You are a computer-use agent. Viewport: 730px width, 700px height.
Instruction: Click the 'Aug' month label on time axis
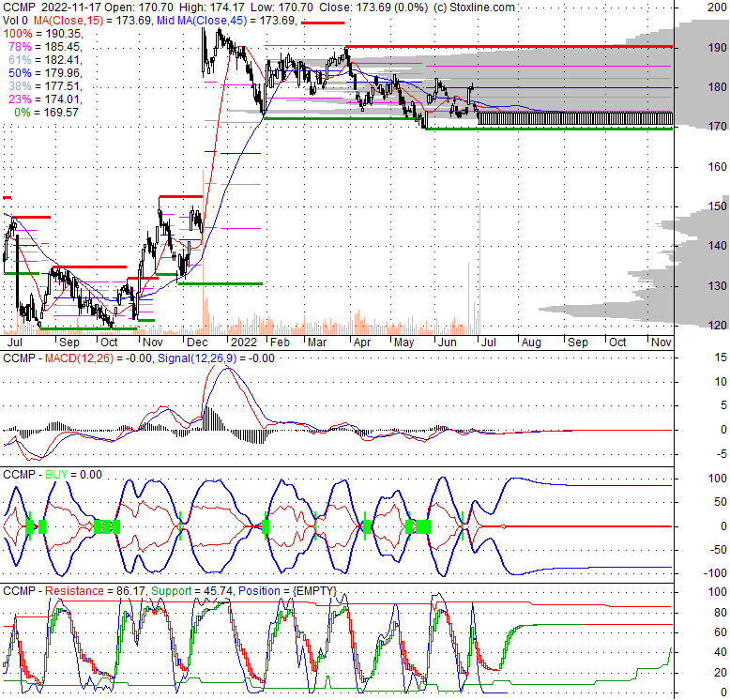pyautogui.click(x=531, y=342)
